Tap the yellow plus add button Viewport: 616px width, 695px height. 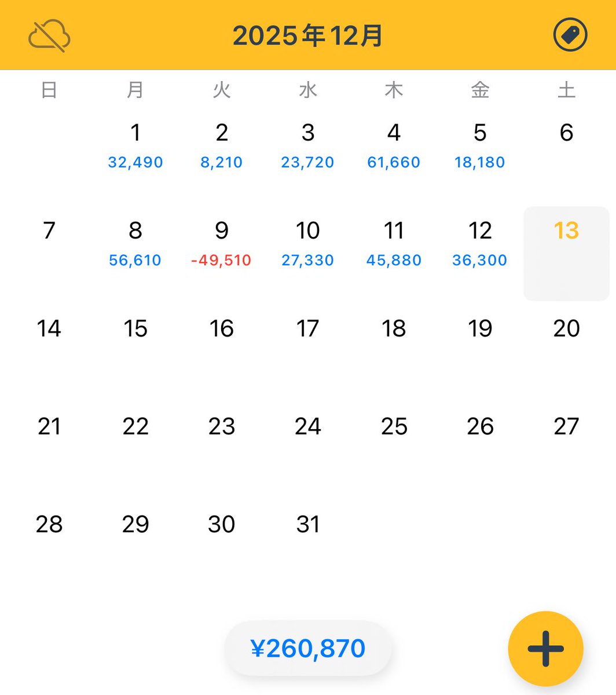coord(545,649)
